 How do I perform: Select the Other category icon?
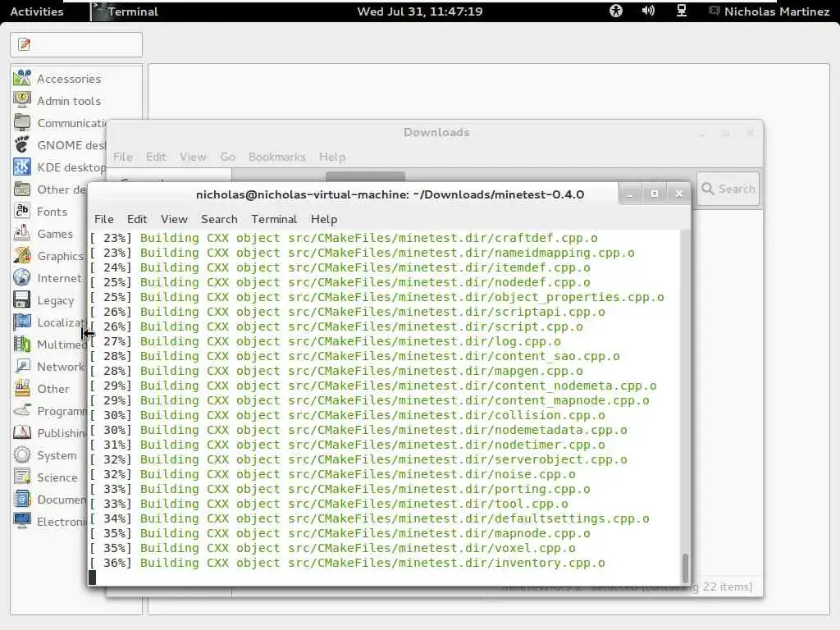pos(22,388)
